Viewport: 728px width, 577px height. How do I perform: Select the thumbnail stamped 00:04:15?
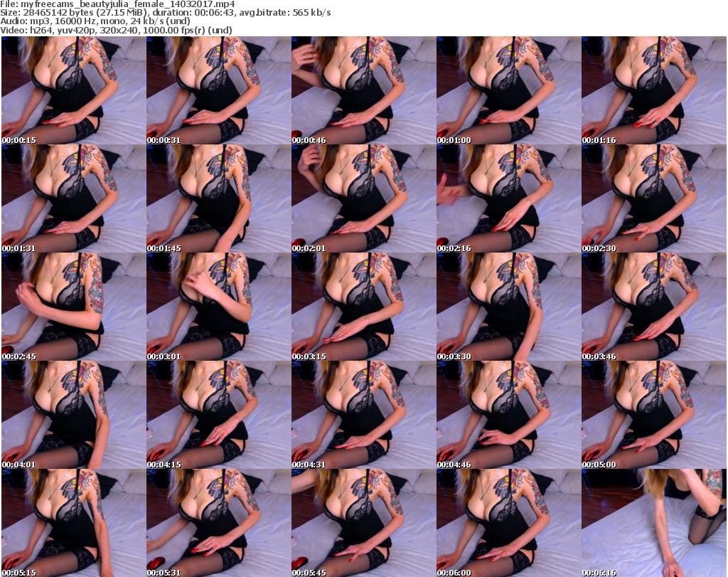[x=219, y=415]
